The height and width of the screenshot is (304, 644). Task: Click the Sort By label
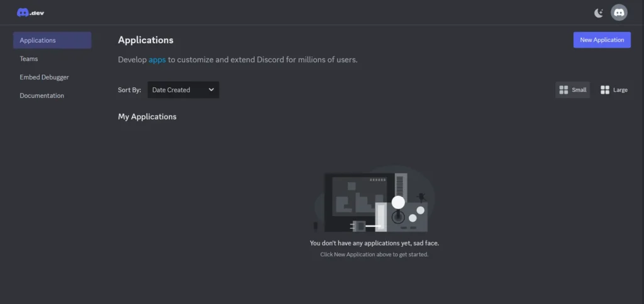130,90
